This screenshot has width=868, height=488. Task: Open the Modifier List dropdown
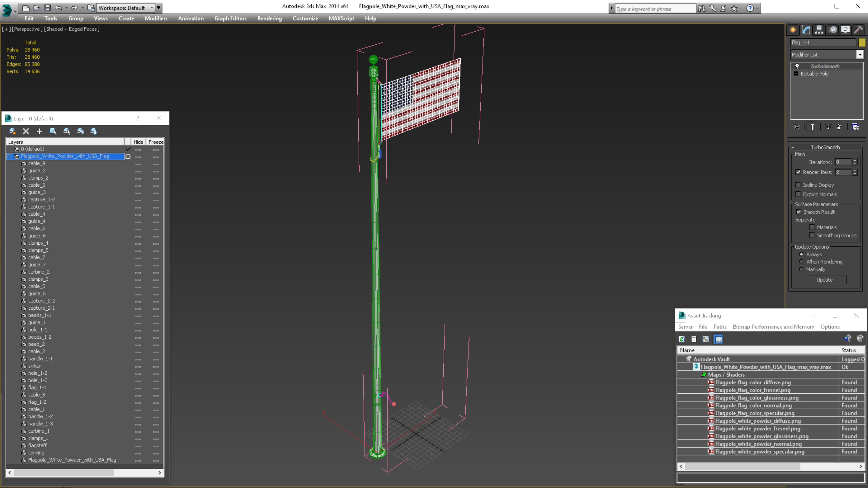(x=860, y=55)
